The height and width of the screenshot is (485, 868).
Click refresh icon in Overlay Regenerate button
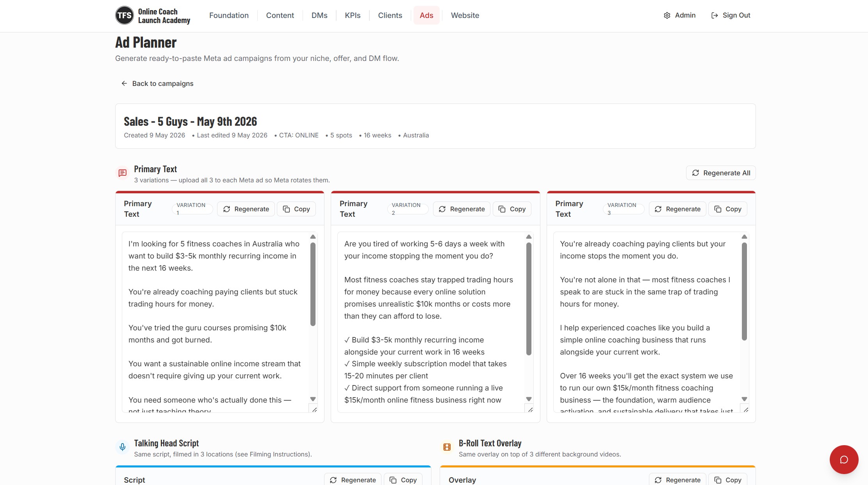tap(658, 480)
